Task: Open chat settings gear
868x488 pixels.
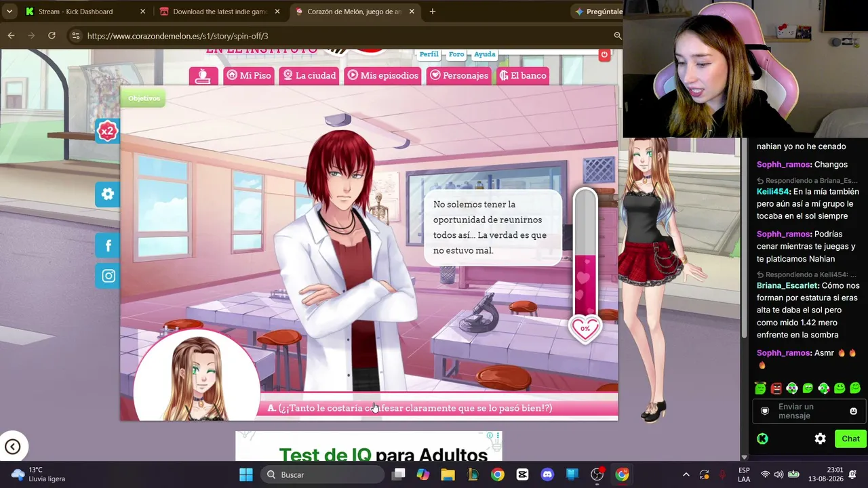Action: (x=820, y=439)
